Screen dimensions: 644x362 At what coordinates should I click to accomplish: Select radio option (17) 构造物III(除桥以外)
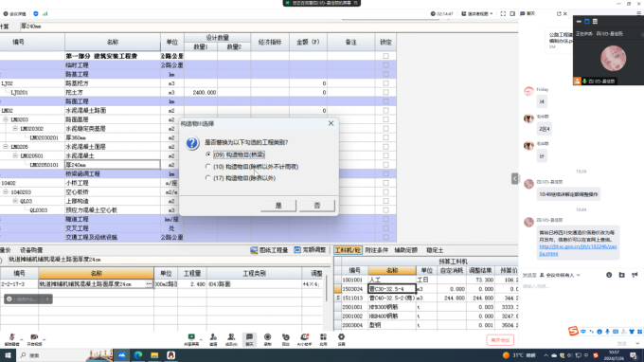(x=208, y=178)
